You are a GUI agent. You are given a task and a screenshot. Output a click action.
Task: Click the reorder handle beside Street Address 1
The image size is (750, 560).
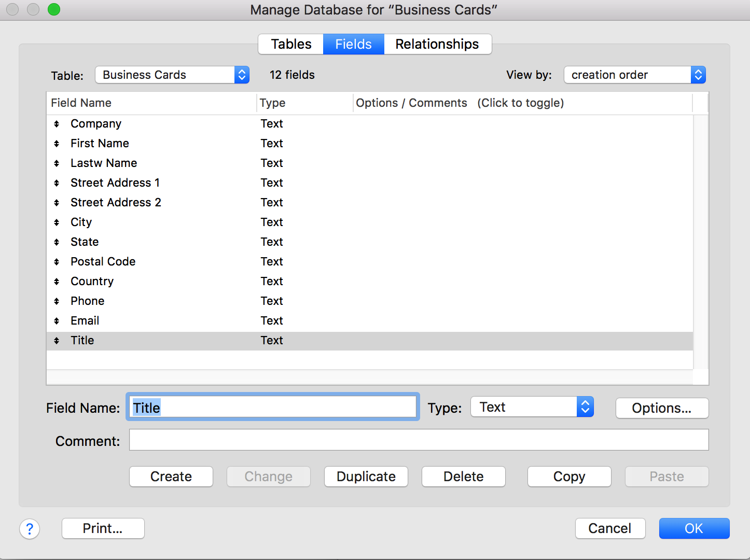(x=57, y=183)
